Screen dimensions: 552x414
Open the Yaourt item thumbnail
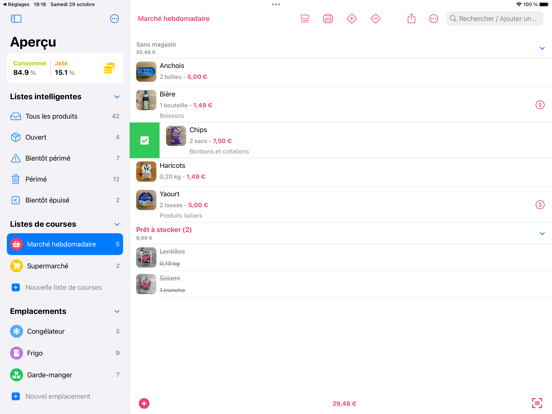point(146,200)
